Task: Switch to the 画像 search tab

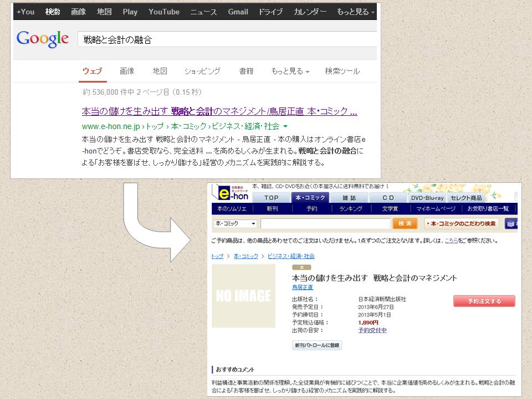Action: coord(127,71)
